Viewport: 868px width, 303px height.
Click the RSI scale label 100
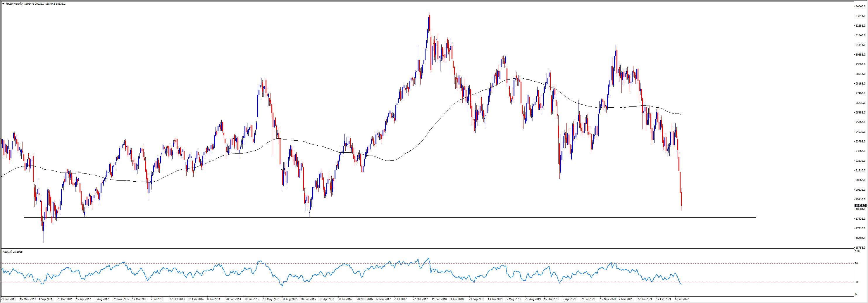857,252
